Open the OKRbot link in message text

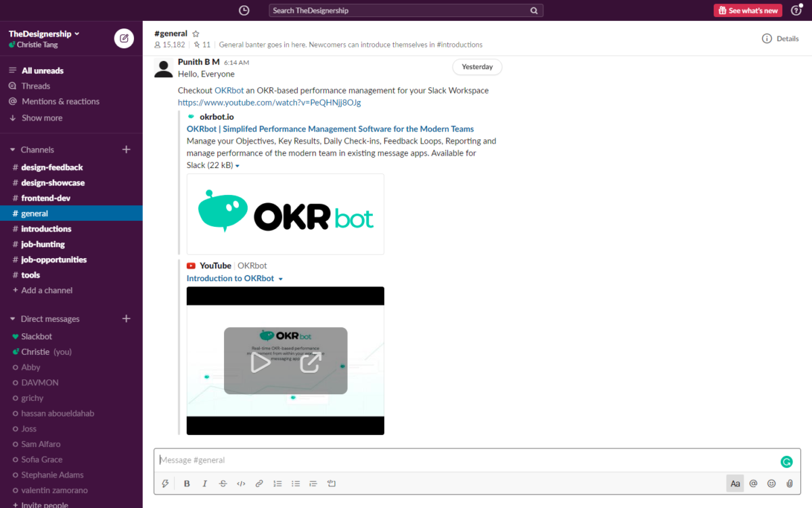coord(229,90)
